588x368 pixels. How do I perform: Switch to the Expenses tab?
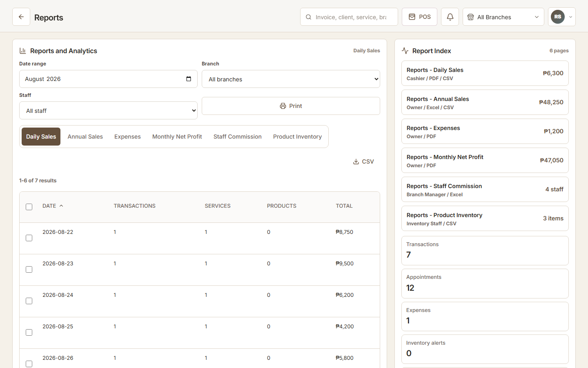[127, 137]
